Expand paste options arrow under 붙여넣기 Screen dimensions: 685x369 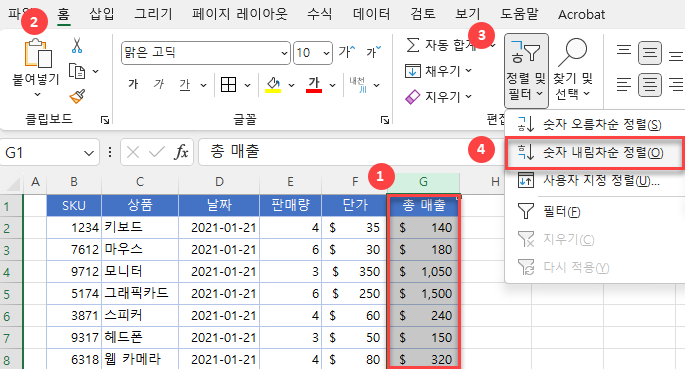tap(37, 94)
